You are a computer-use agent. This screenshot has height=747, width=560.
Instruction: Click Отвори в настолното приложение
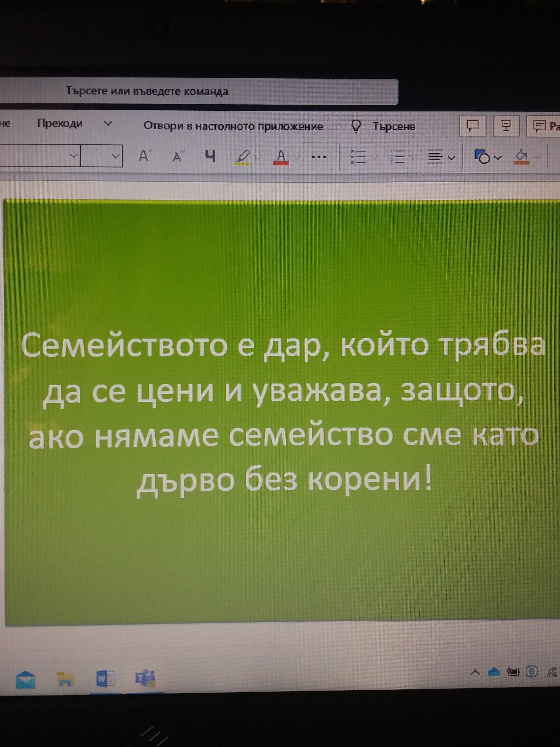coord(233,126)
